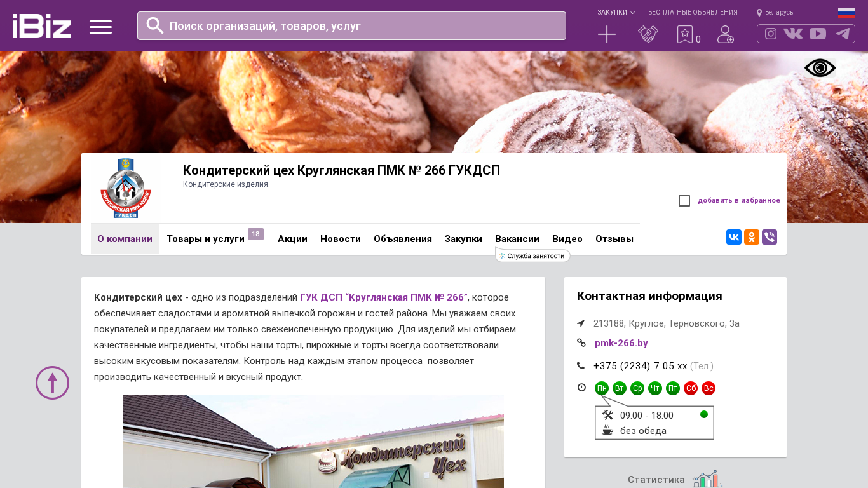Image resolution: width=868 pixels, height=488 pixels.
Task: Share the company page via Viber
Action: point(770,237)
